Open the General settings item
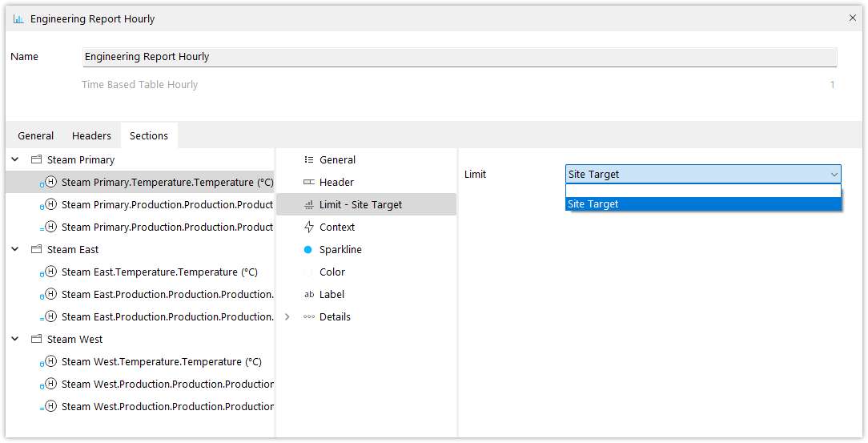The width and height of the screenshot is (868, 443). click(x=366, y=159)
